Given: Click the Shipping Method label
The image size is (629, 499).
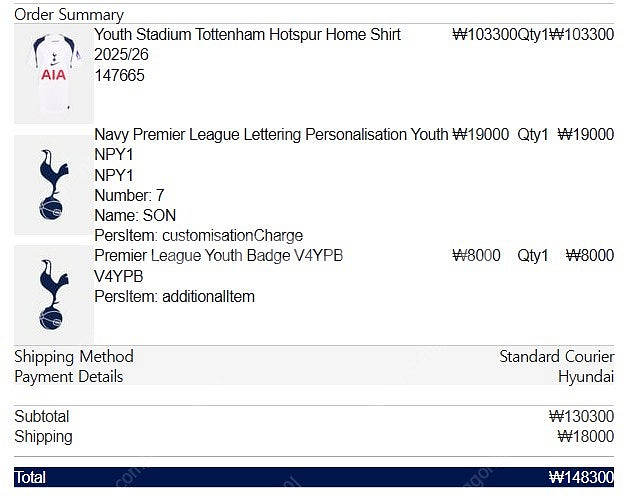Looking at the screenshot, I should pyautogui.click(x=74, y=357).
